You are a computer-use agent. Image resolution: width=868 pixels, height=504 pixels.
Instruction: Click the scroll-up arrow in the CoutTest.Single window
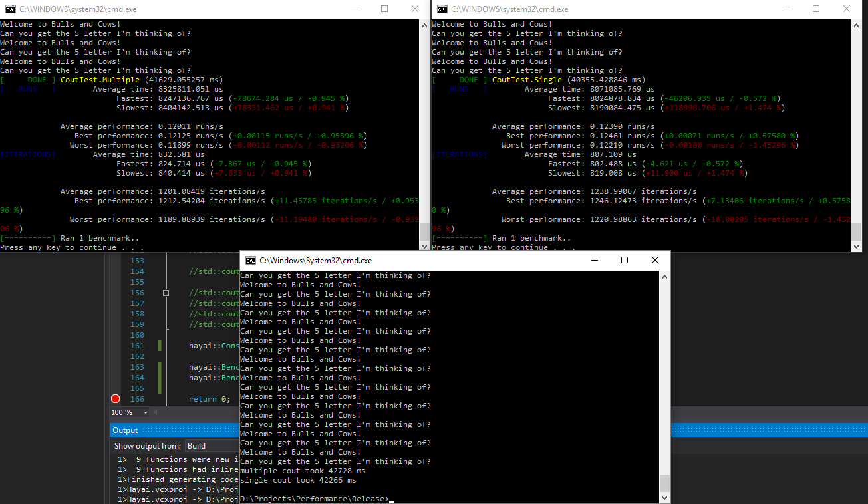856,25
